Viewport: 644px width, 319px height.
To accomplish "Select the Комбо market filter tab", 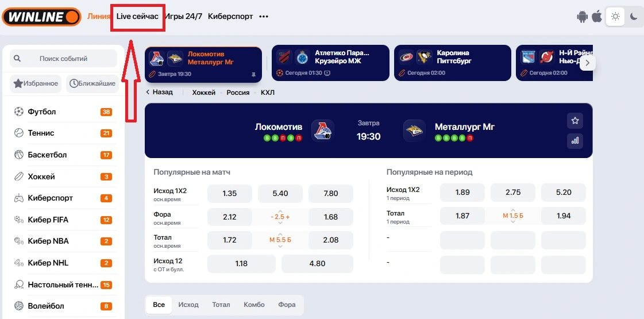I will [x=254, y=305].
